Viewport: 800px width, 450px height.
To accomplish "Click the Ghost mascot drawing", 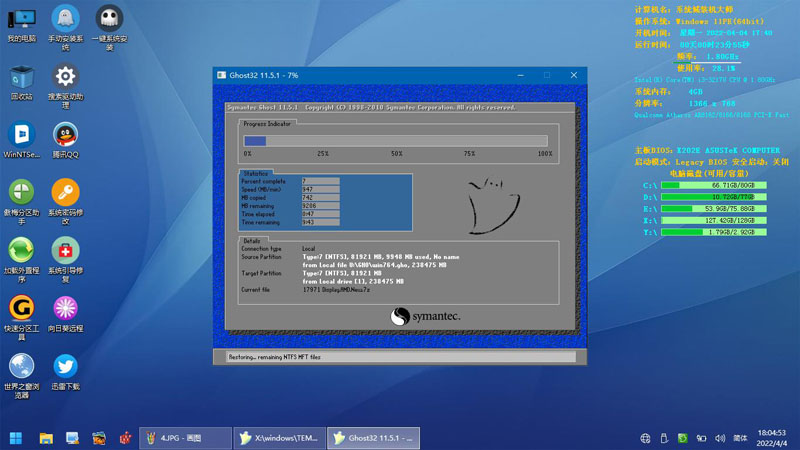I will 493,206.
